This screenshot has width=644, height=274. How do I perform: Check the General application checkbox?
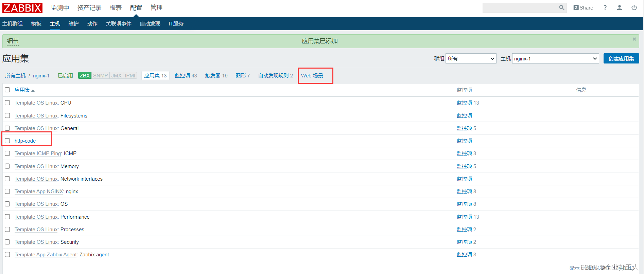coord(7,128)
